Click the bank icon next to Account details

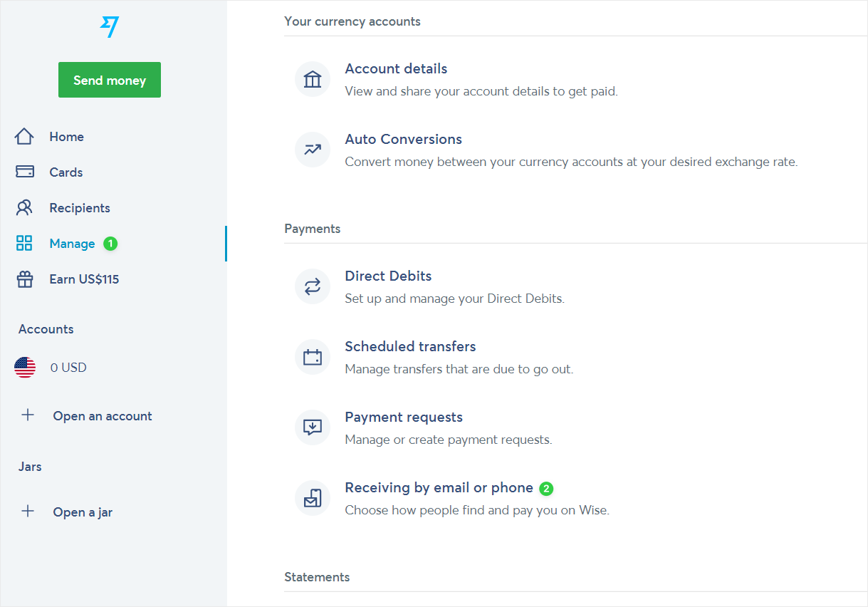tap(312, 78)
